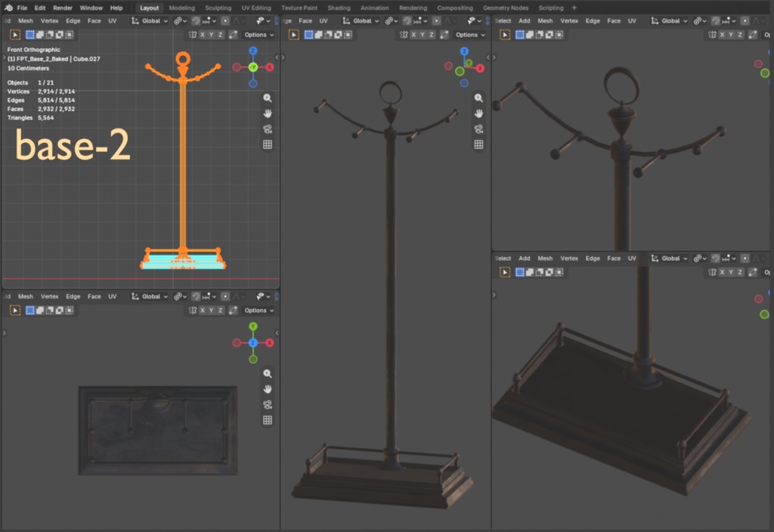The image size is (774, 532).
Task: Click the Blender logo icon
Action: 8,8
